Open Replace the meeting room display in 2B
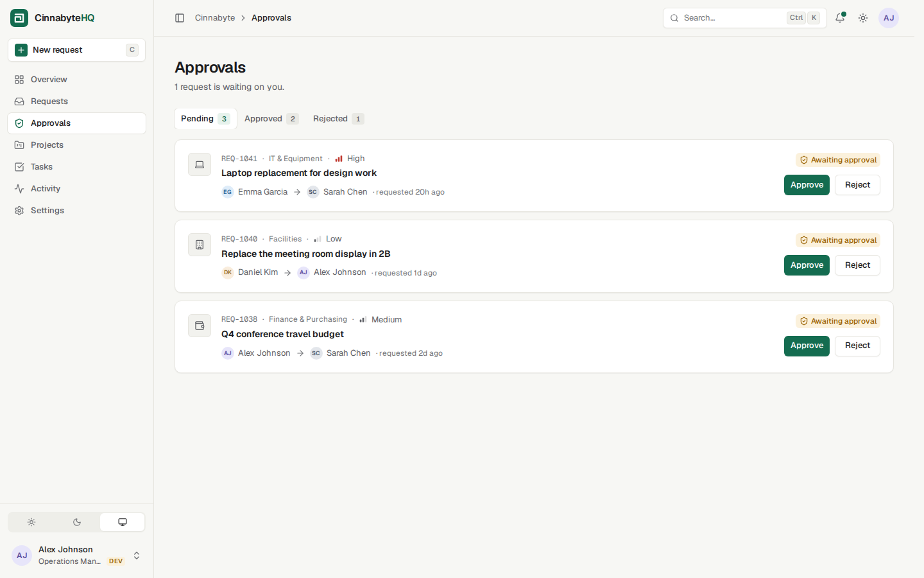The height and width of the screenshot is (578, 924). point(306,254)
